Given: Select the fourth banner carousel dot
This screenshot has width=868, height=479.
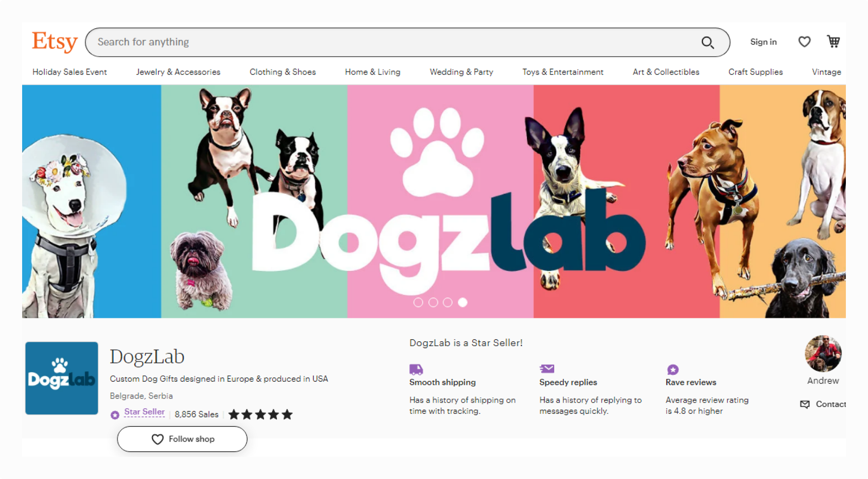Looking at the screenshot, I should pyautogui.click(x=463, y=302).
